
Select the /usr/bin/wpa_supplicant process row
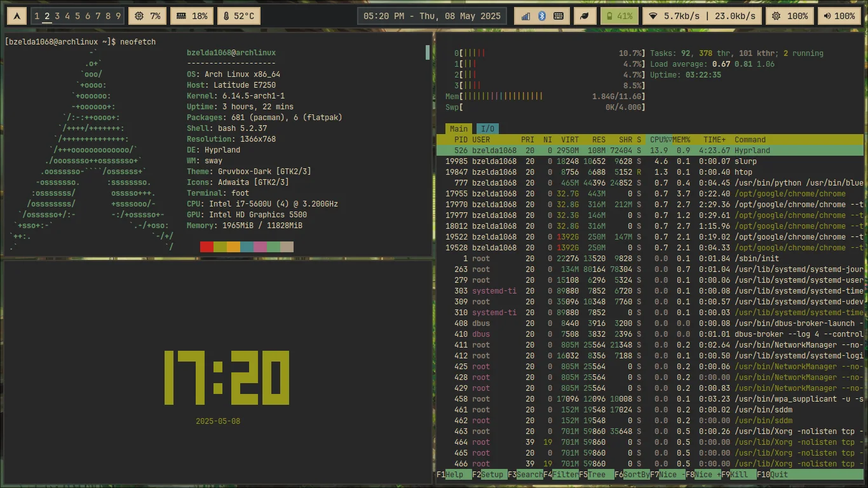[649, 399]
